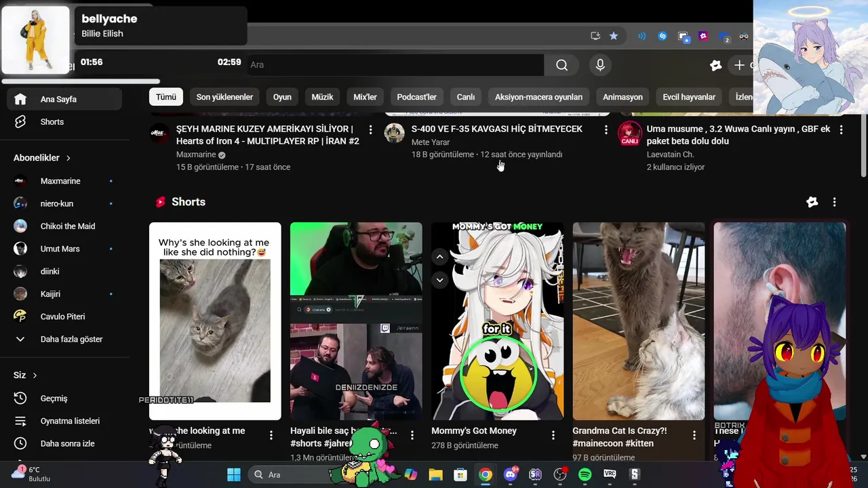The width and height of the screenshot is (868, 488).
Task: Click the YouTube search magnifier button
Action: pyautogui.click(x=561, y=65)
